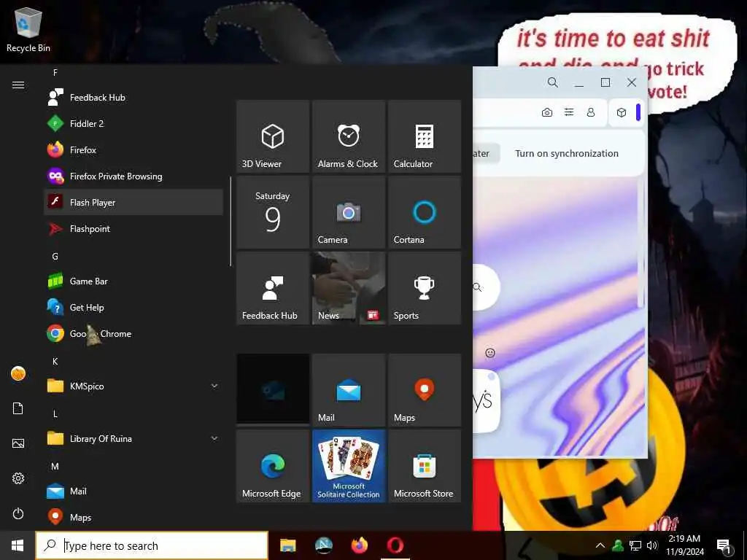Open Settings gear in Start sidebar
Image resolution: width=747 pixels, height=560 pixels.
point(18,478)
